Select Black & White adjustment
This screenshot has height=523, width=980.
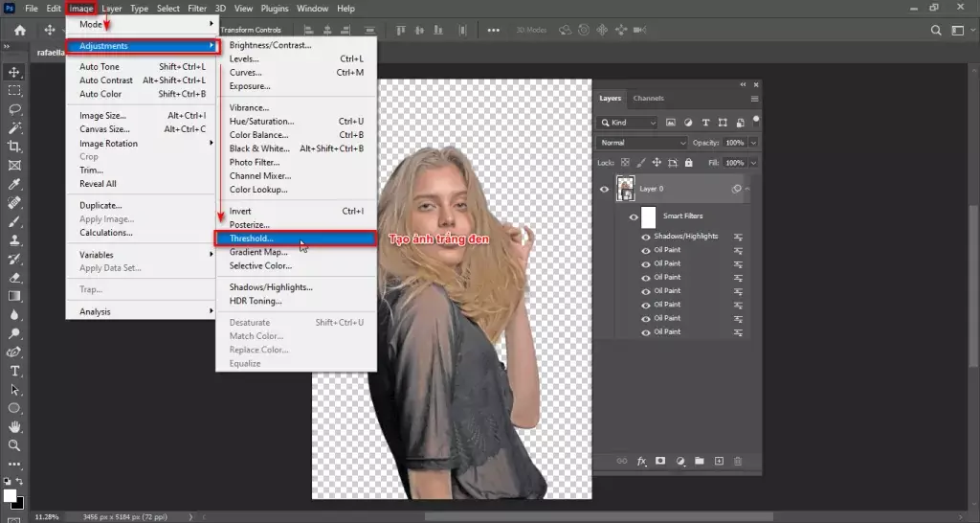click(x=296, y=148)
